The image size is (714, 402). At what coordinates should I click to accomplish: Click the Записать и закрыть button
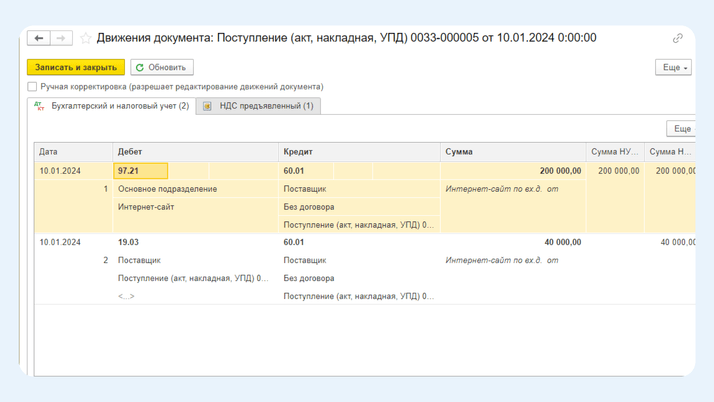[76, 67]
